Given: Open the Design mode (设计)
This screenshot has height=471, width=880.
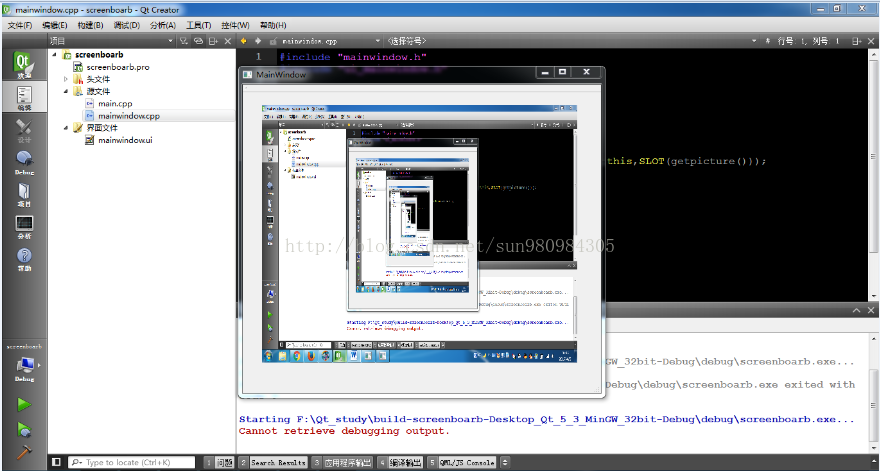Looking at the screenshot, I should coord(24,130).
